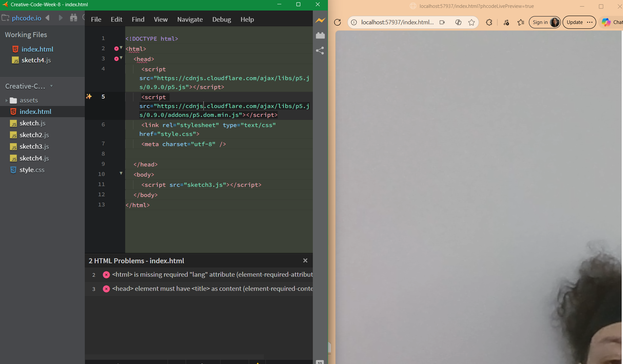Image resolution: width=623 pixels, height=364 pixels.
Task: Click the Live Preview lightning bolt icon
Action: pos(320,20)
